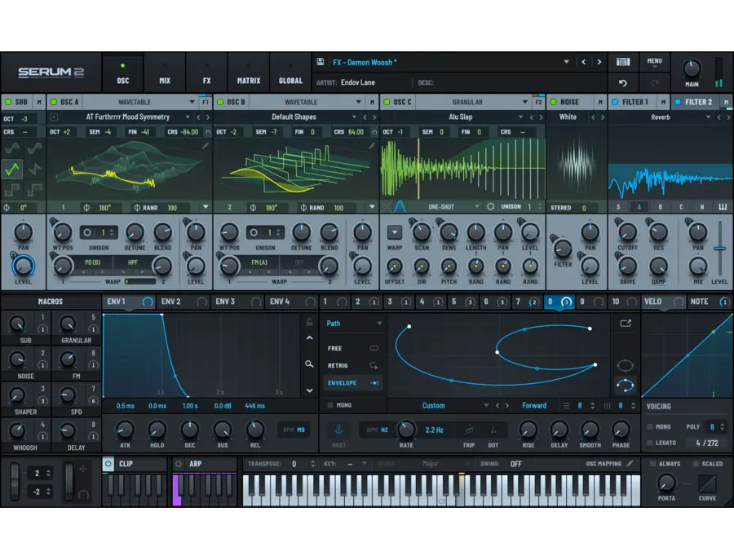This screenshot has width=734, height=560.
Task: Select the sine wave sub shape
Action: pos(11,148)
